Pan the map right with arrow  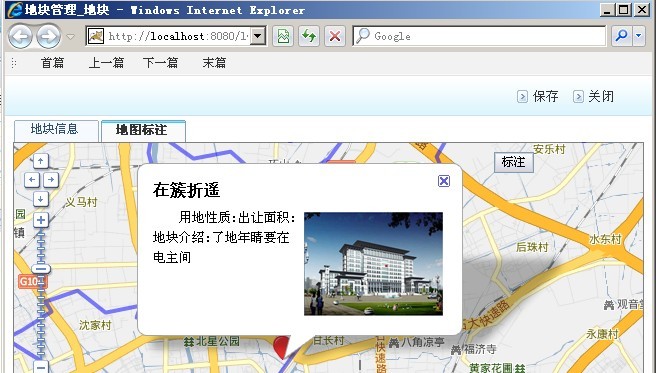point(51,180)
